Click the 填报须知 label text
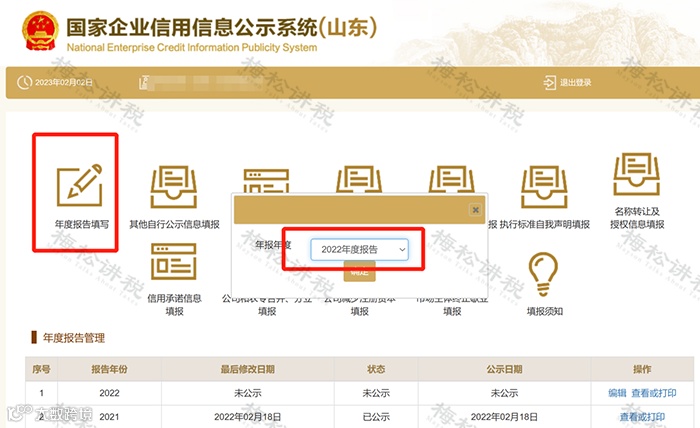700x428 pixels. (x=544, y=312)
